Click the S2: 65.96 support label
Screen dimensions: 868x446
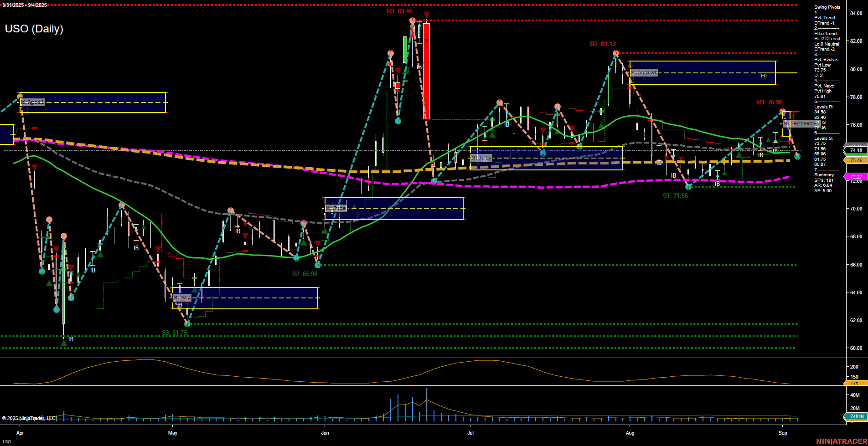[x=305, y=274]
